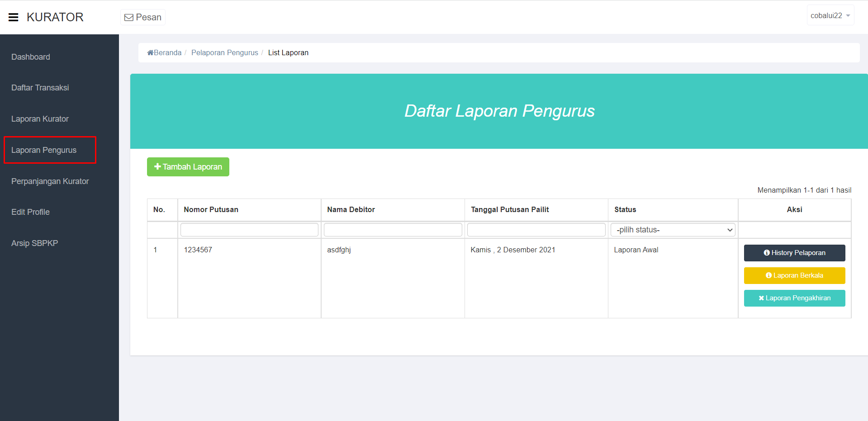
Task: Click the X icon on Laporan Pengakhiran
Action: tap(761, 298)
